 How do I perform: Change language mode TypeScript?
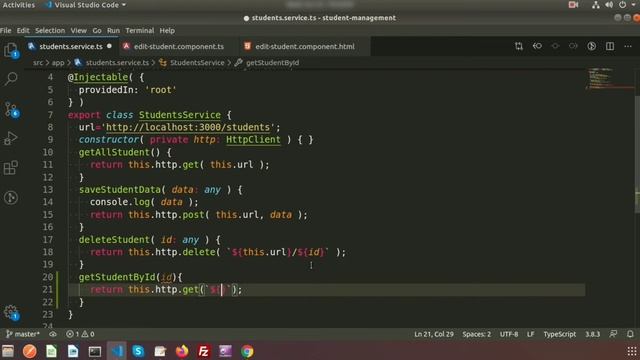pos(559,334)
